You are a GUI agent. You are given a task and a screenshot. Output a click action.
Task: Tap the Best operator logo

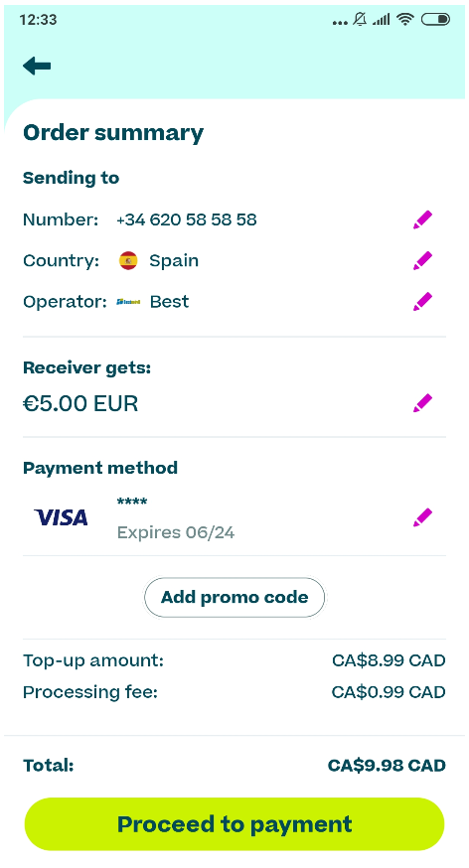(x=128, y=302)
